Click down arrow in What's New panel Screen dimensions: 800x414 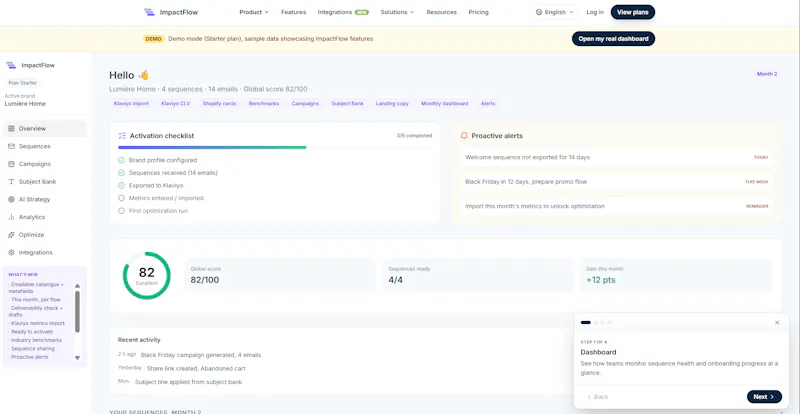(78, 358)
